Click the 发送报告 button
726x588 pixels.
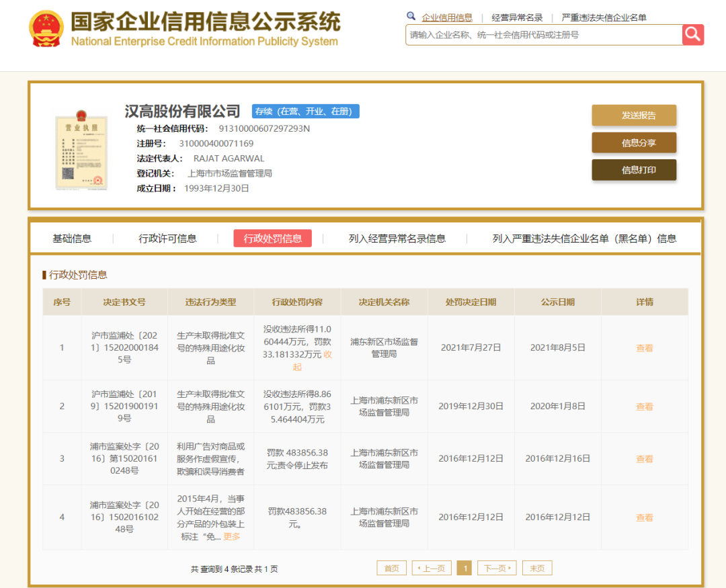[634, 116]
